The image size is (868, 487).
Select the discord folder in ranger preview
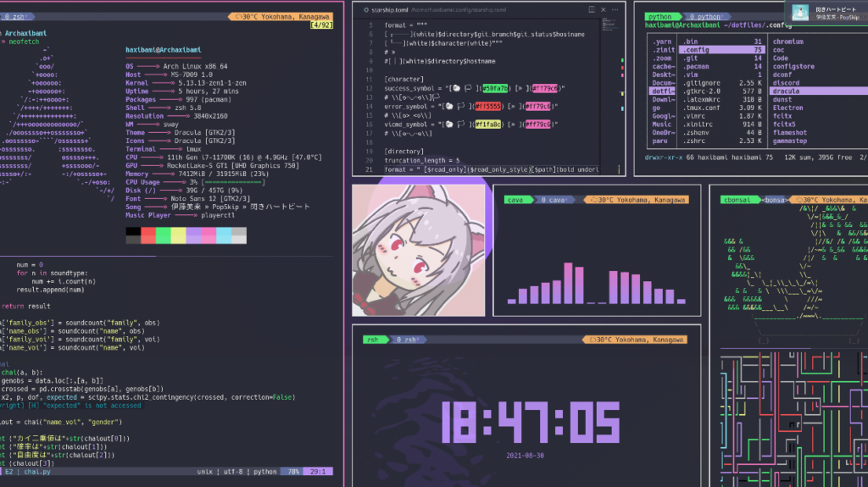pos(786,83)
